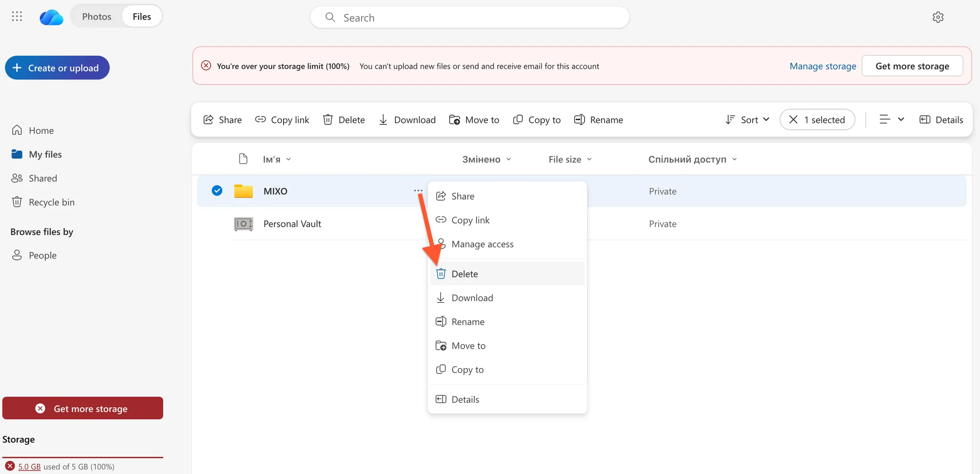The height and width of the screenshot is (474, 980).
Task: Click the OneDrive cloud logo
Action: [x=51, y=18]
